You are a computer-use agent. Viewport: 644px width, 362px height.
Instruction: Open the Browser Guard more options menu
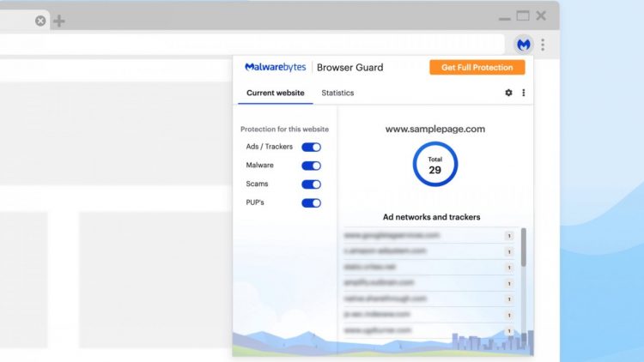523,93
